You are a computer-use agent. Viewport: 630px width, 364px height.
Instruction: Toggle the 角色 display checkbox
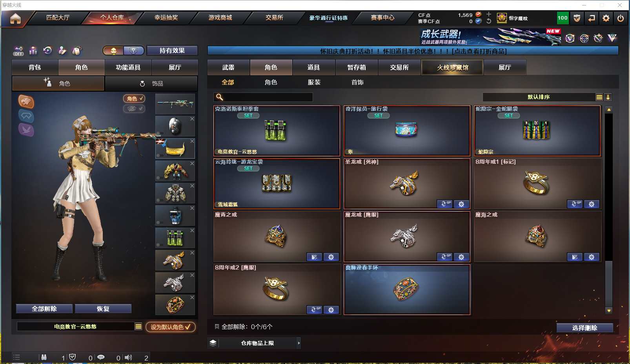(134, 99)
